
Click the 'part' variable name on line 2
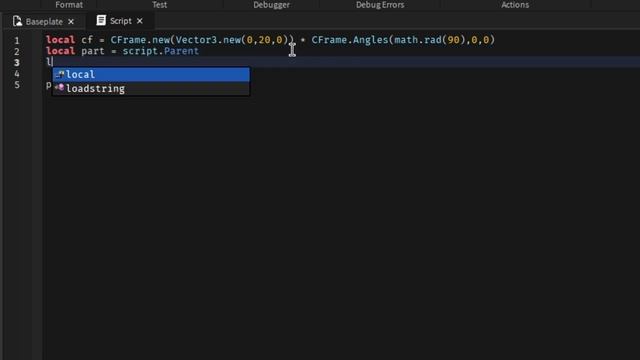click(93, 51)
